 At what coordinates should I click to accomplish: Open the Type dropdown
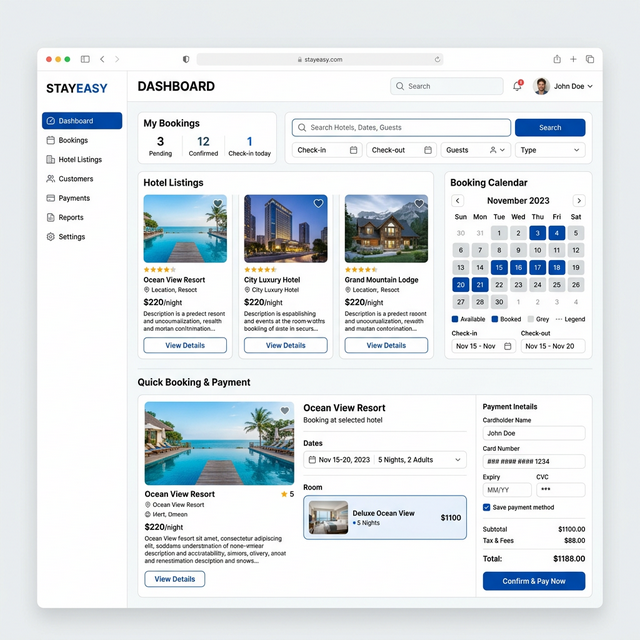coord(550,150)
